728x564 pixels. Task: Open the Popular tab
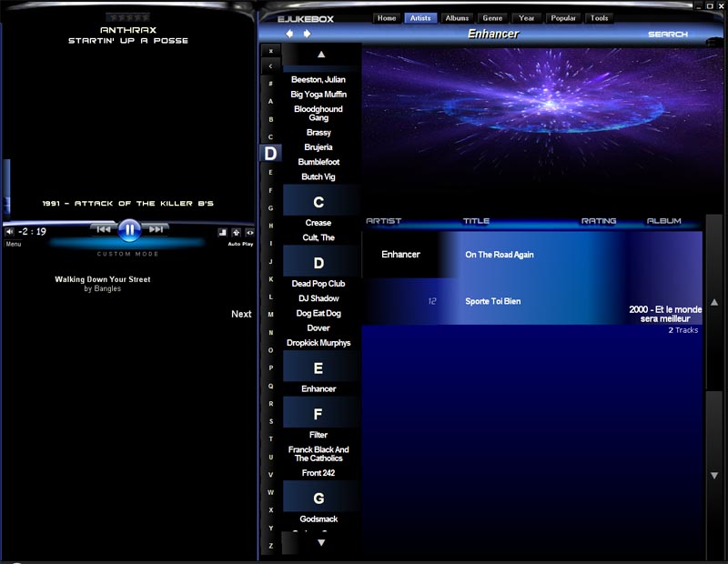(x=563, y=18)
